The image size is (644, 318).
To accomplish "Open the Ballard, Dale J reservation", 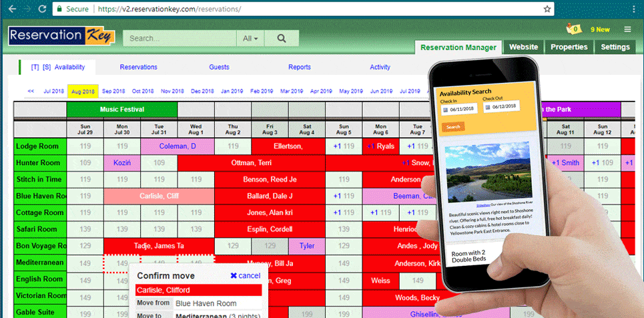I will tap(270, 196).
